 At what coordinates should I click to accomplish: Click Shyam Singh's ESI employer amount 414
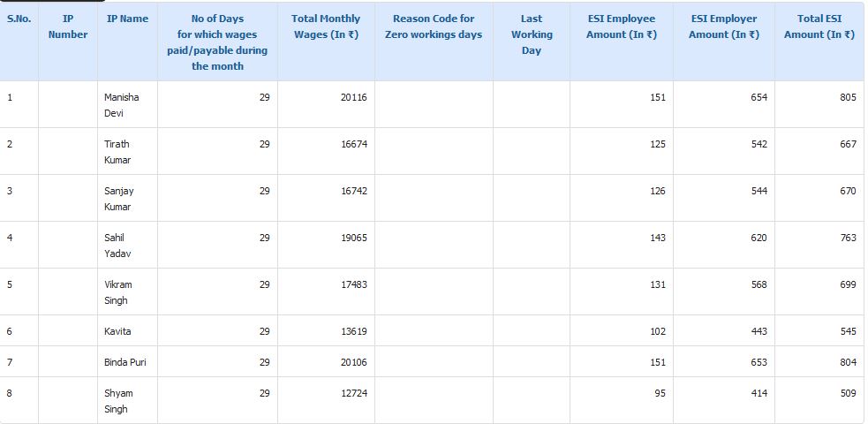coord(759,393)
